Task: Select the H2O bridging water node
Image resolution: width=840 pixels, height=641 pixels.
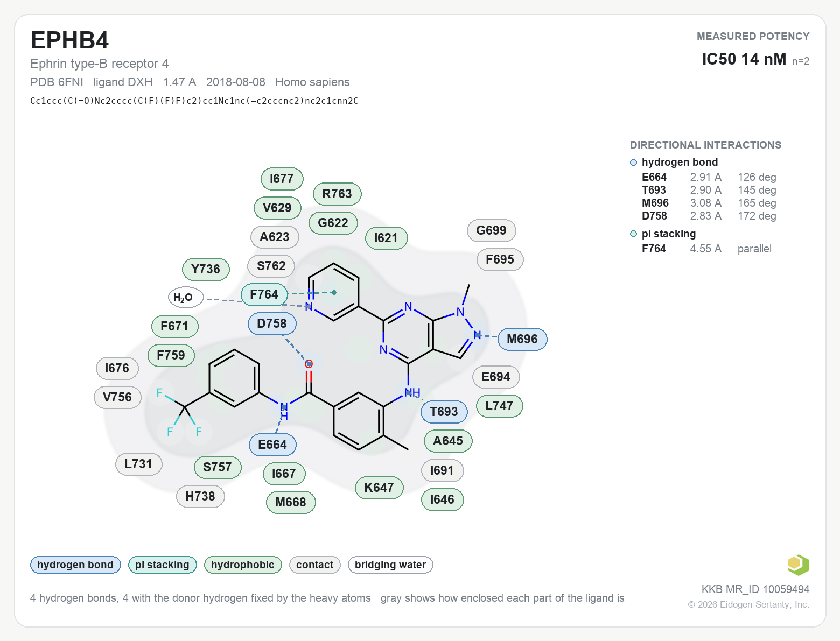Action: click(186, 297)
